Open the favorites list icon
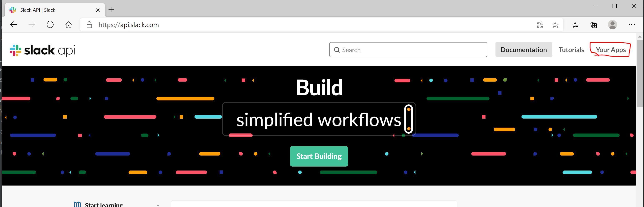 (x=575, y=25)
